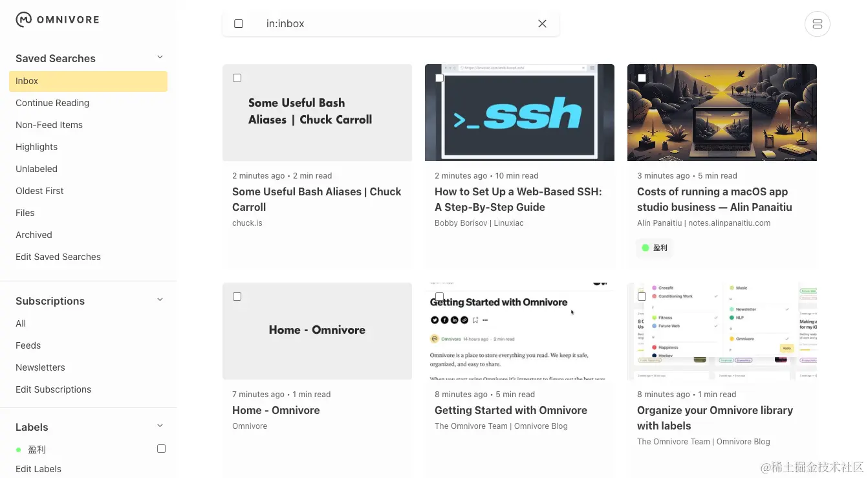Clear the in:inbox search query
Screen dimensions: 868x478
pyautogui.click(x=542, y=24)
